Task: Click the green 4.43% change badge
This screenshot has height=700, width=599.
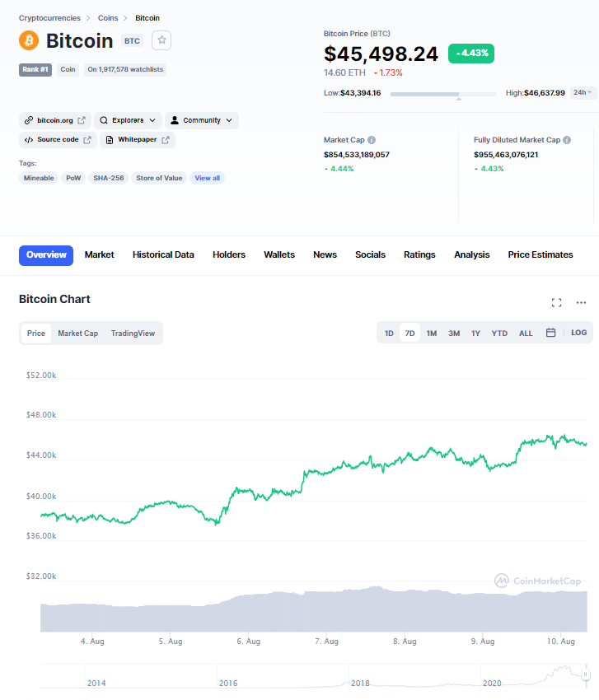Action: pyautogui.click(x=470, y=54)
